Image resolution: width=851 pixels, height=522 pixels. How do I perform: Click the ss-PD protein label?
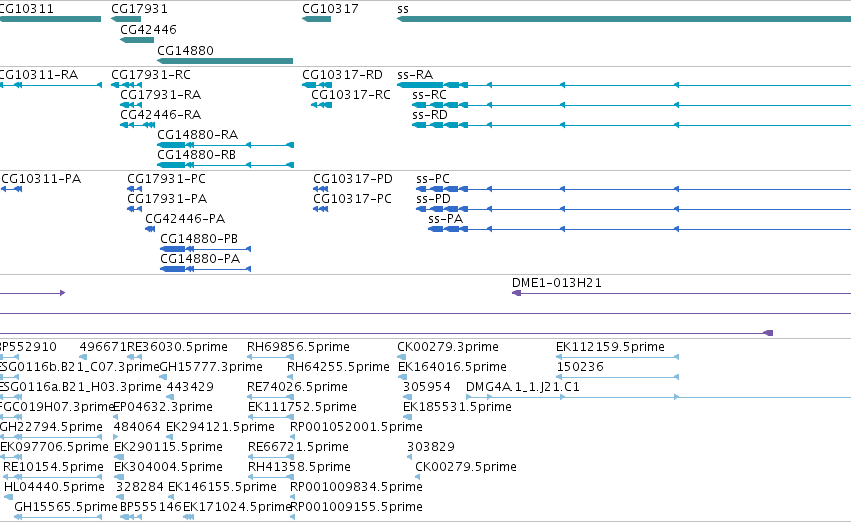434,199
